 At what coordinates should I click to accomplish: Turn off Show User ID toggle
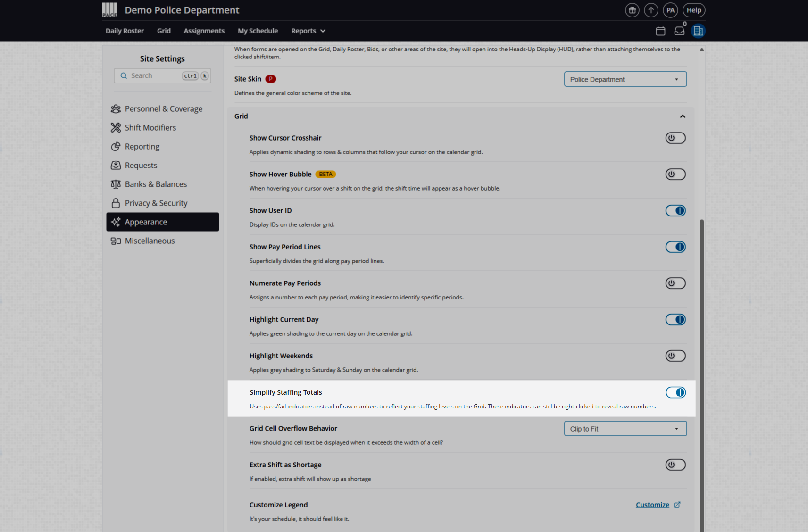[675, 211]
